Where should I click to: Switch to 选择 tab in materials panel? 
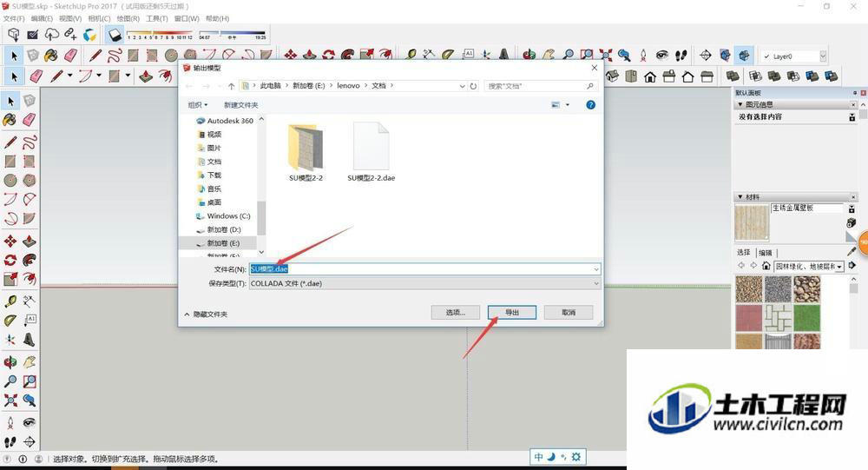pos(744,252)
